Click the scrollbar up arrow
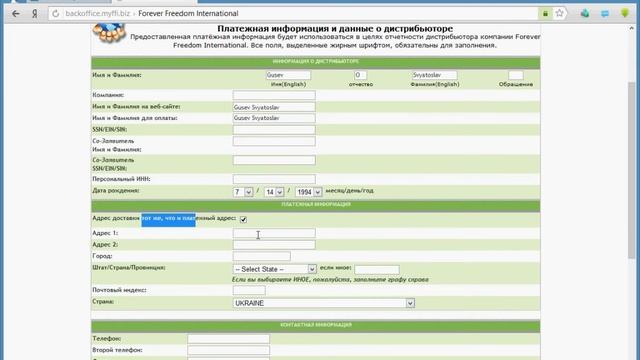The height and width of the screenshot is (360, 640). click(x=631, y=29)
